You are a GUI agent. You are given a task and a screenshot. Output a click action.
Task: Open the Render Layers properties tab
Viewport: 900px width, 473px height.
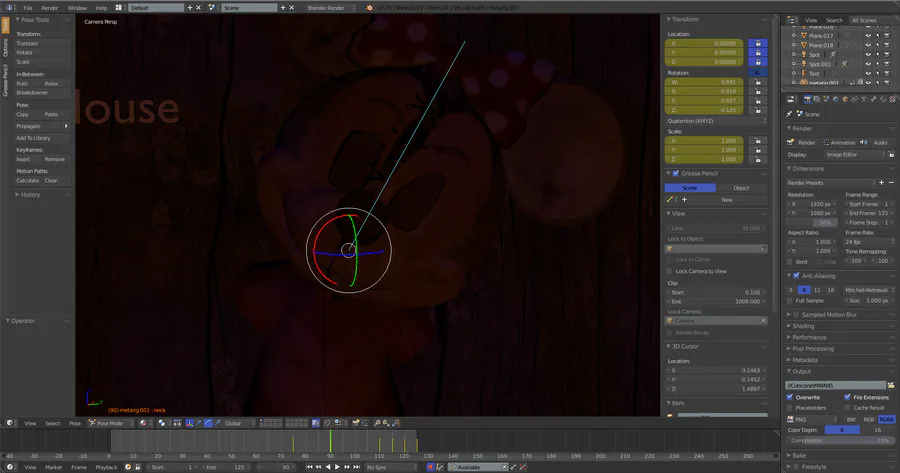pos(816,99)
